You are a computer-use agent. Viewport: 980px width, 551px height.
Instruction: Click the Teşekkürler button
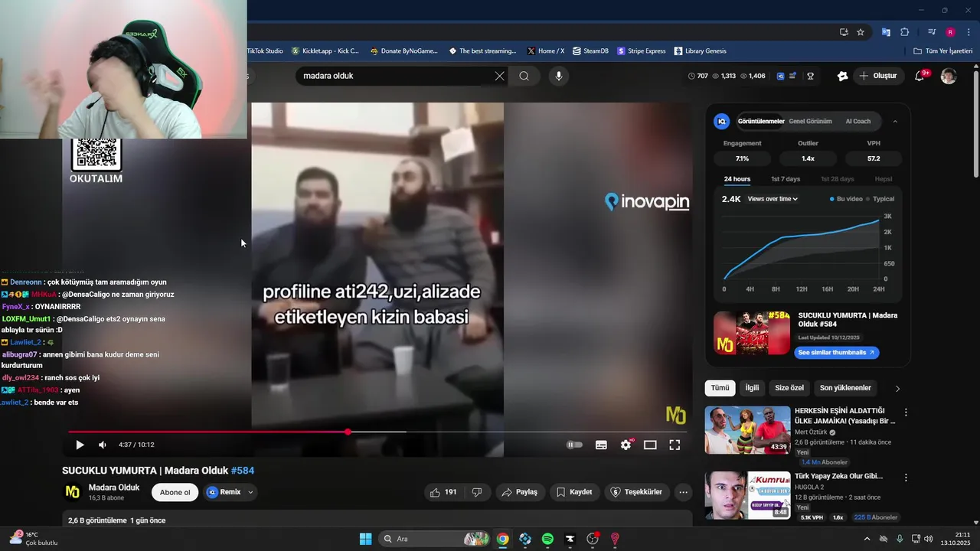(637, 492)
